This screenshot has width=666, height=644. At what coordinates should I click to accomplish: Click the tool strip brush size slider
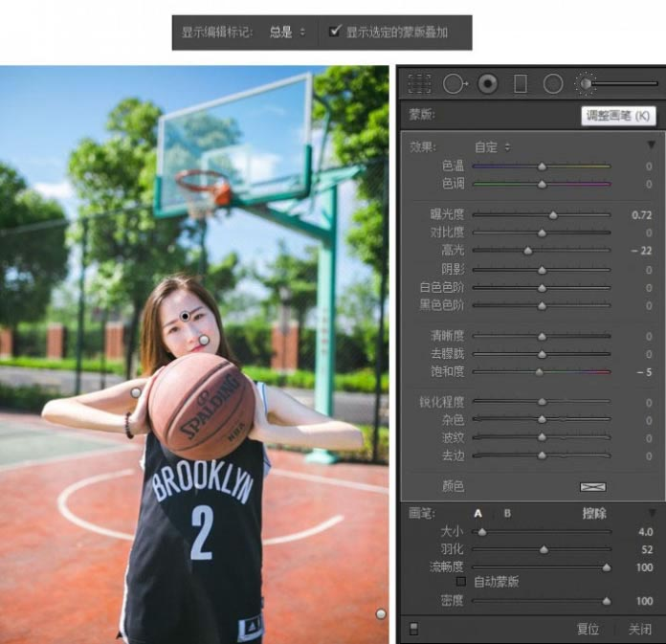click(x=625, y=83)
